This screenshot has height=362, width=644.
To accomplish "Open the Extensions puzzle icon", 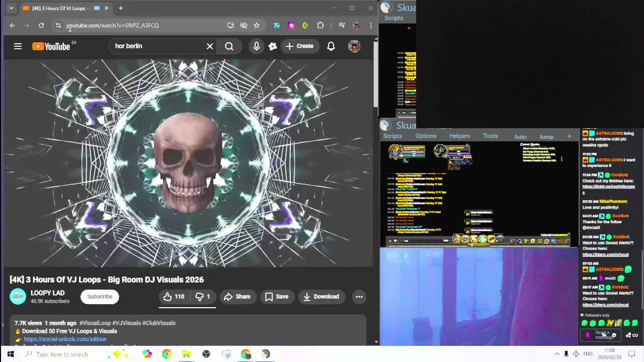I will [x=320, y=25].
